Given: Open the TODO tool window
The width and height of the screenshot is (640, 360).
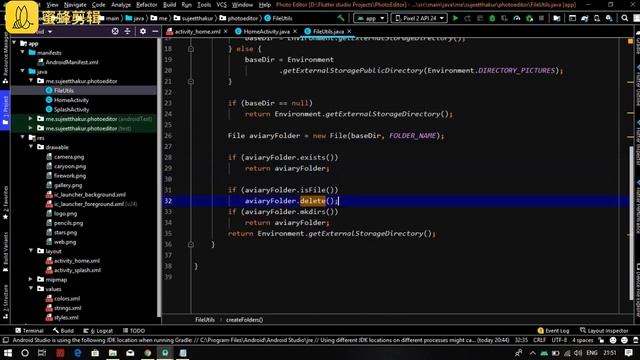Looking at the screenshot, I should 133,331.
